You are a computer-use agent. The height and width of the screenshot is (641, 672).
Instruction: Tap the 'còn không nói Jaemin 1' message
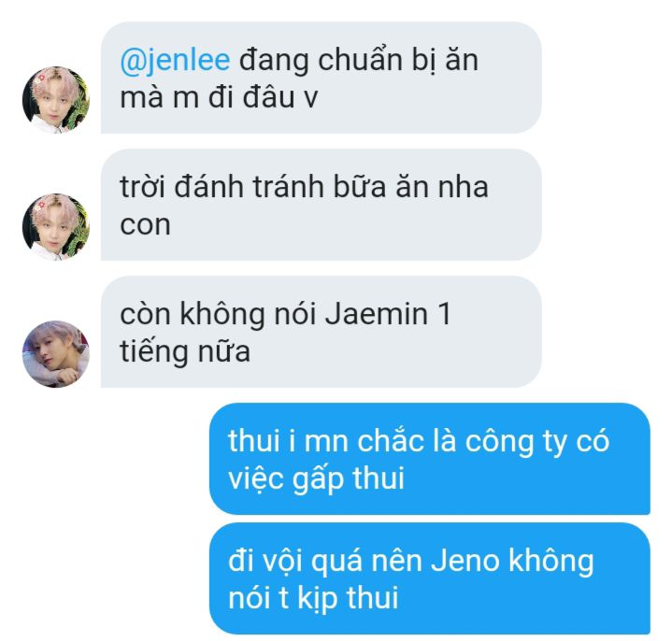[x=321, y=332]
